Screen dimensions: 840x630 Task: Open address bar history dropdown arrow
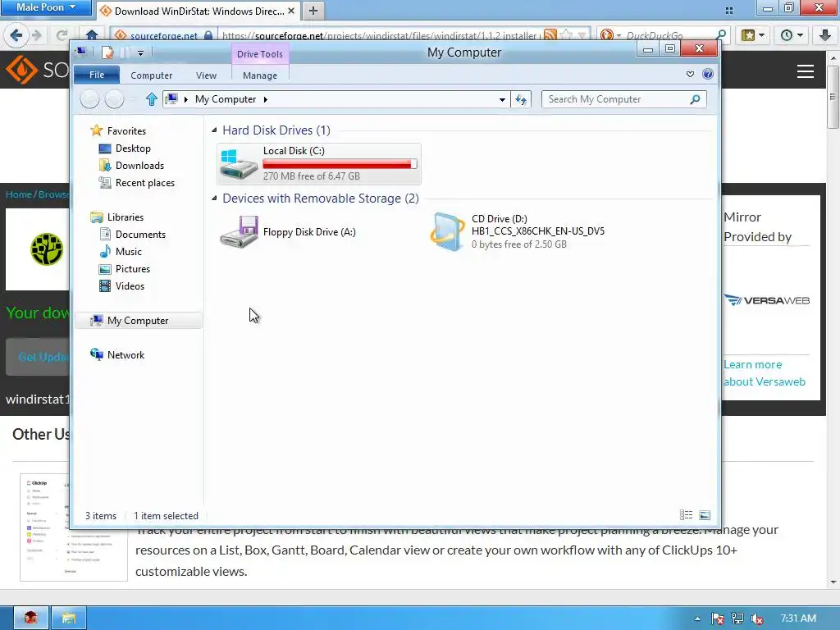[502, 99]
